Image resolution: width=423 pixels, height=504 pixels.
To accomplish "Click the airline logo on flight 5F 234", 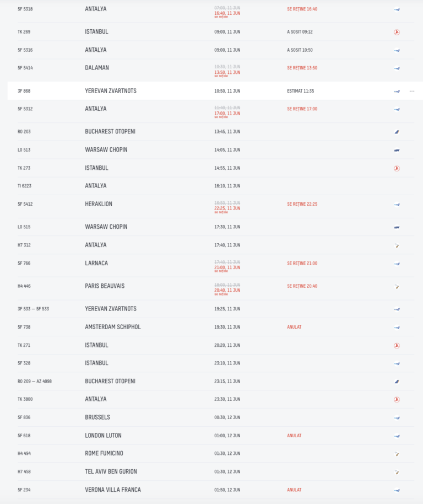I will point(397,490).
